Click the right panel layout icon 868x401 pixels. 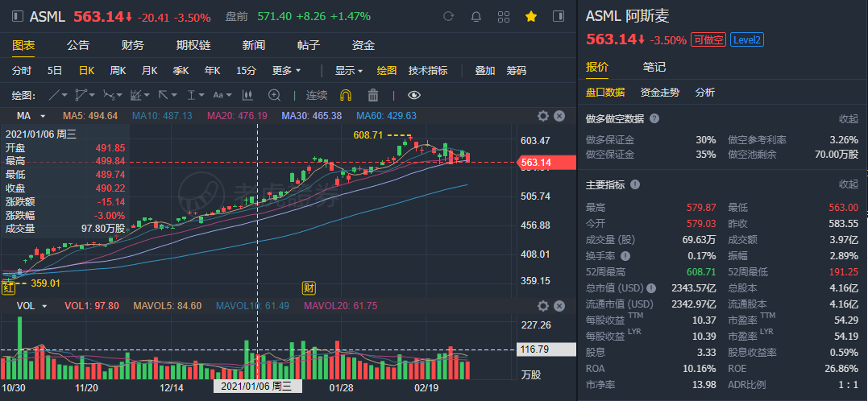tap(559, 17)
